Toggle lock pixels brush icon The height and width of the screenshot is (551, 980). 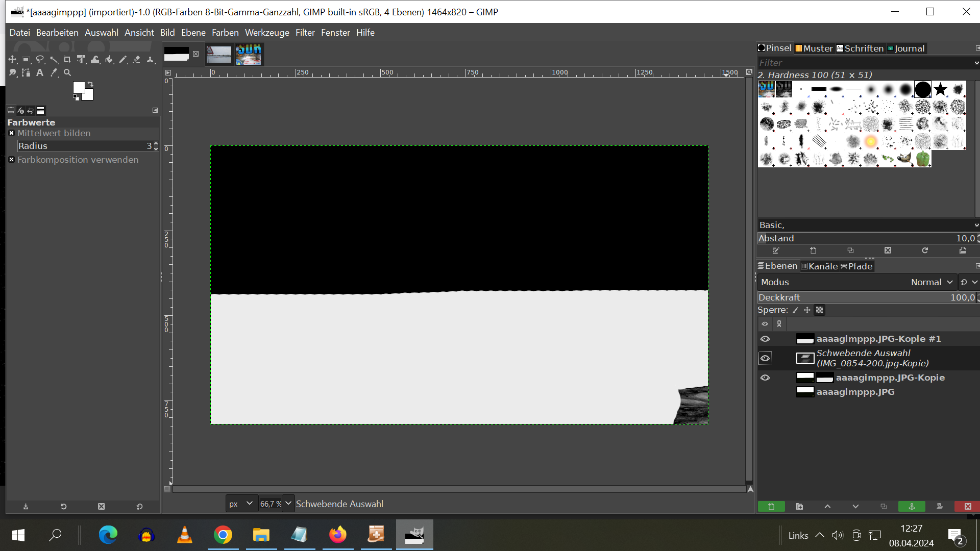[795, 310]
